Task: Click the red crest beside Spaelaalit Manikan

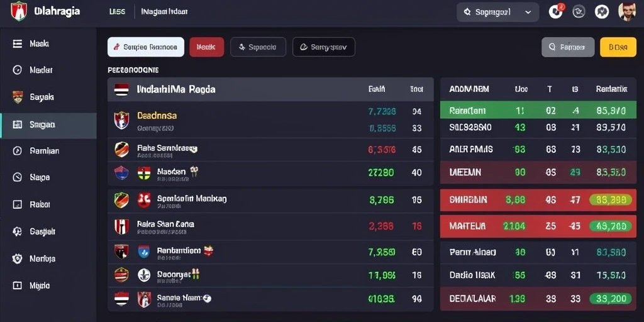Action: click(144, 201)
